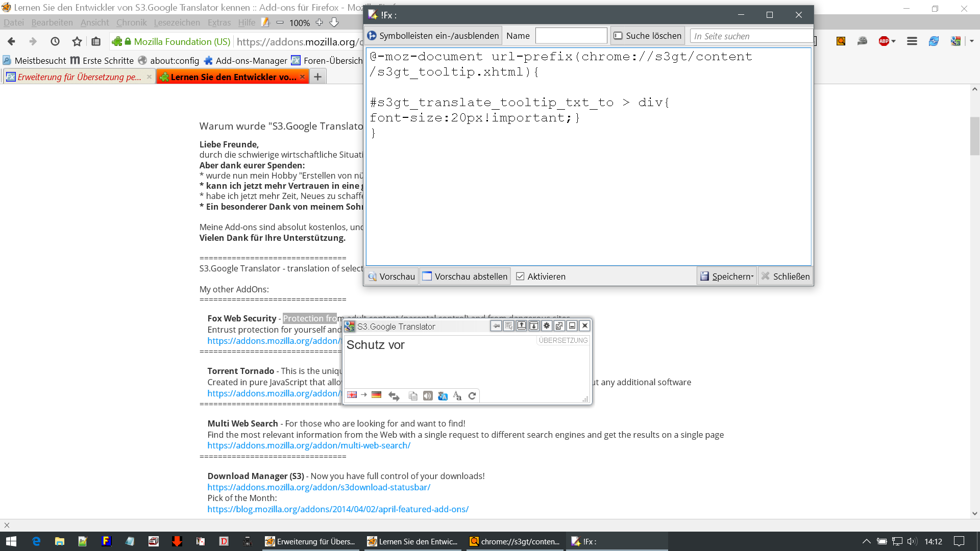Toggle Symbolleisten ein-/ausblenden
Image resolution: width=980 pixels, height=551 pixels.
click(433, 36)
